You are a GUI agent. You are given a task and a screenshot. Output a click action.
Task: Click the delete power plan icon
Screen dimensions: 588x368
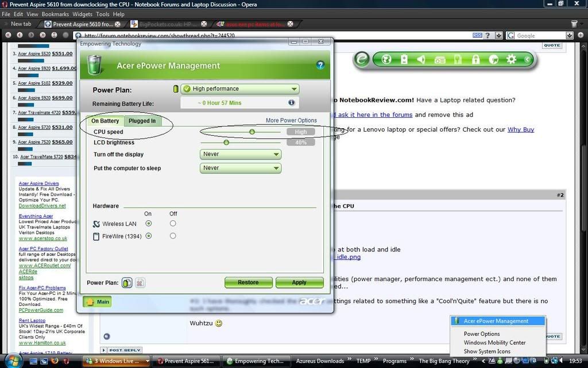pyautogui.click(x=140, y=283)
